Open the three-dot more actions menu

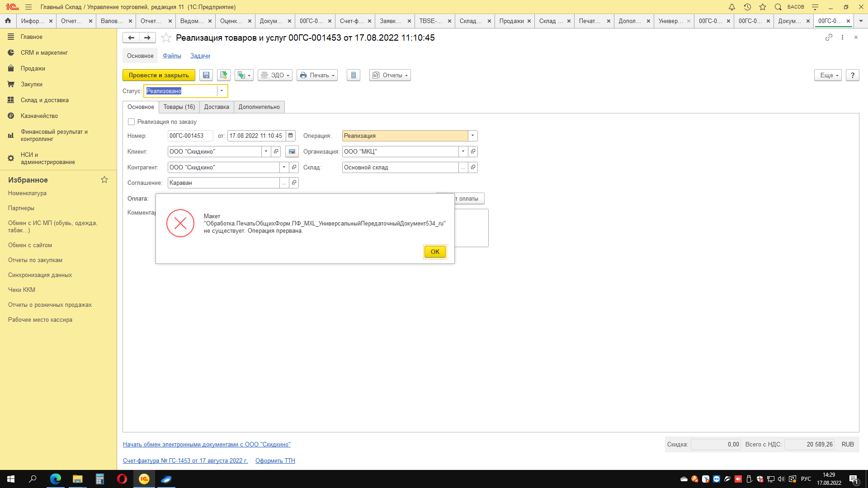842,38
